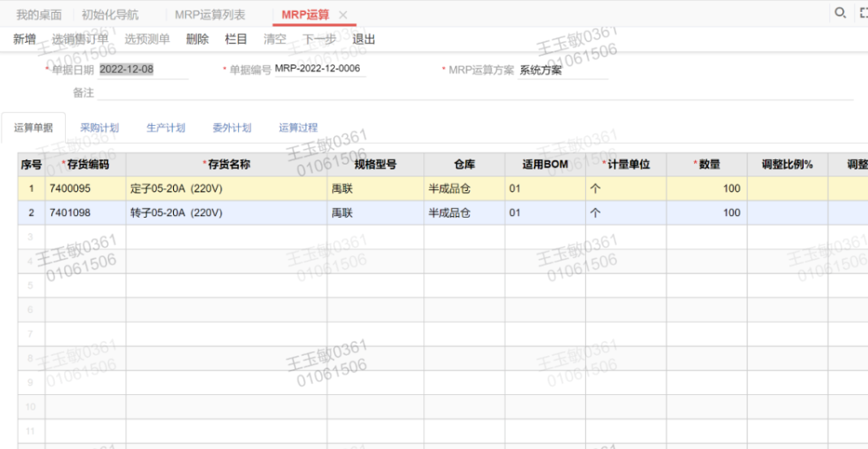The image size is (868, 449).
Task: Switch to the 采购计划 tab
Action: [99, 128]
